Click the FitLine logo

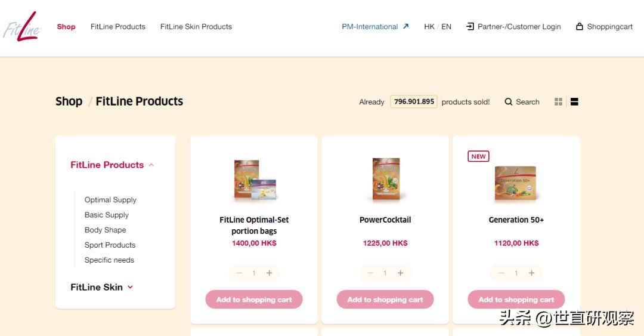click(22, 27)
